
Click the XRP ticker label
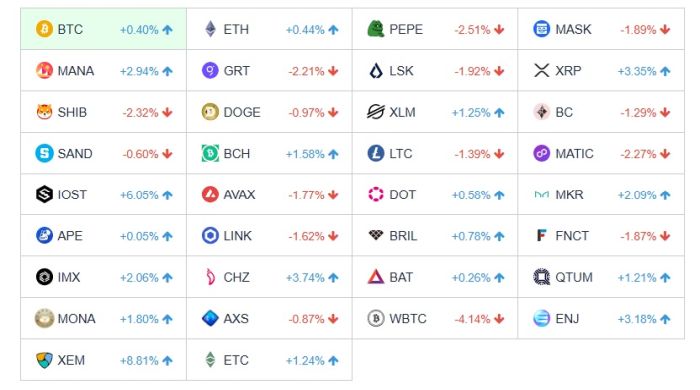(x=568, y=71)
